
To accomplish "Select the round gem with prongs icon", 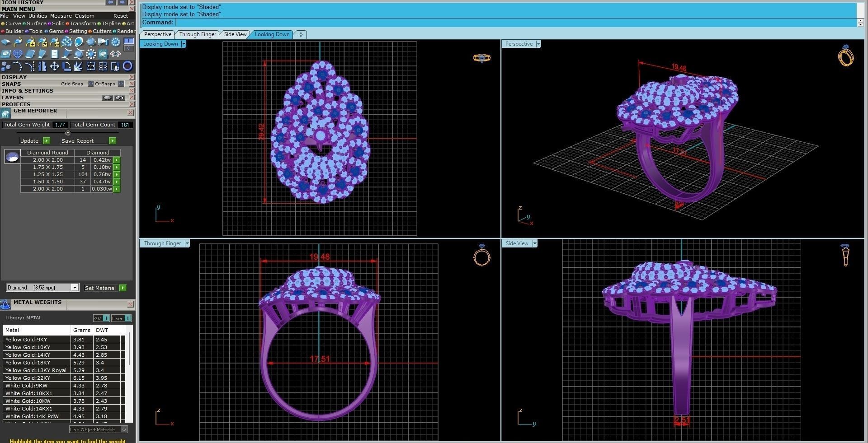I will [91, 42].
